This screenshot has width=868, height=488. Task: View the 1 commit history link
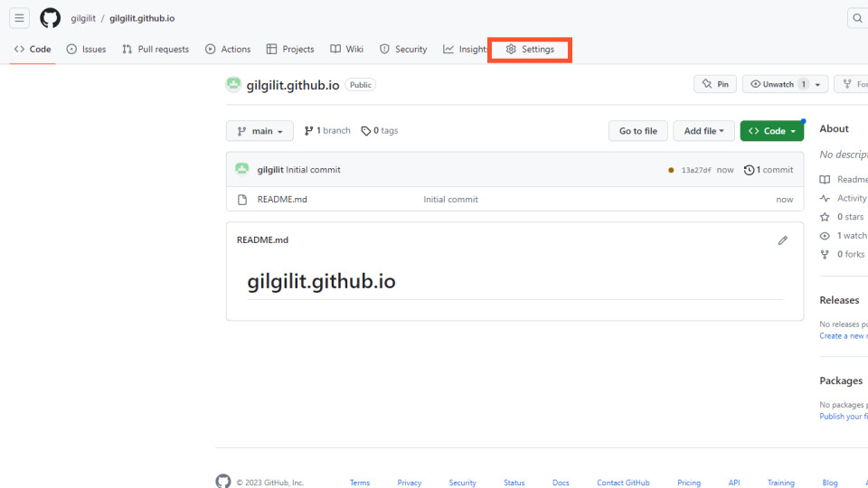tap(769, 170)
